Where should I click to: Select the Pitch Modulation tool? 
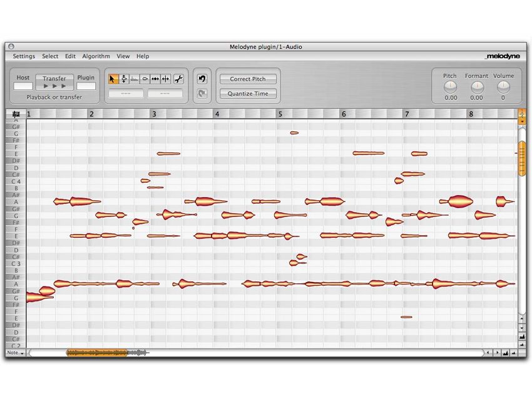[135, 79]
